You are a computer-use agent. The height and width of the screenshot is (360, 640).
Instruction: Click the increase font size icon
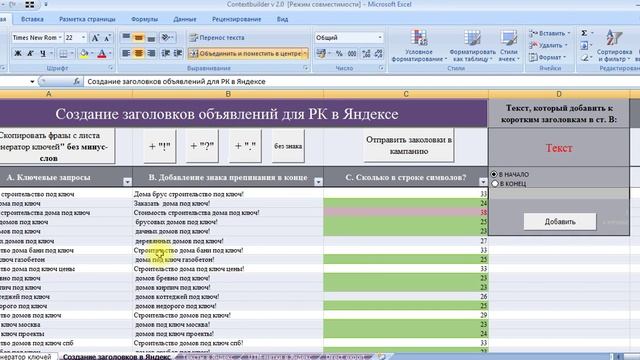(x=95, y=38)
